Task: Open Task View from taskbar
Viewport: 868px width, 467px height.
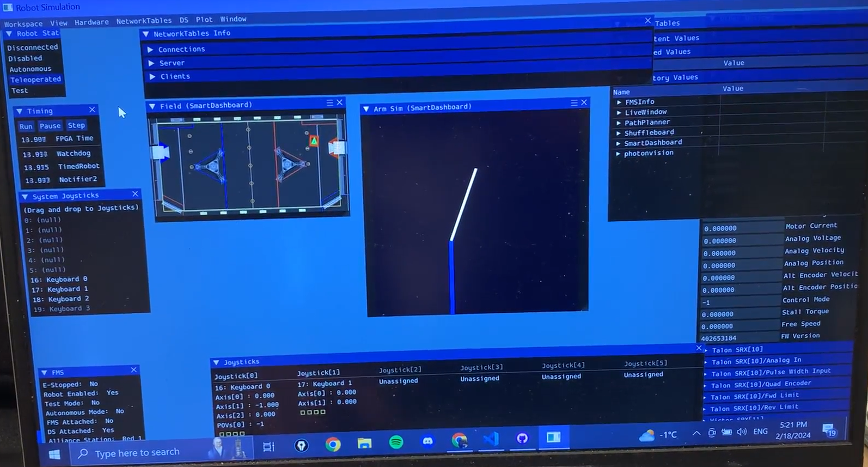Action: point(268,447)
